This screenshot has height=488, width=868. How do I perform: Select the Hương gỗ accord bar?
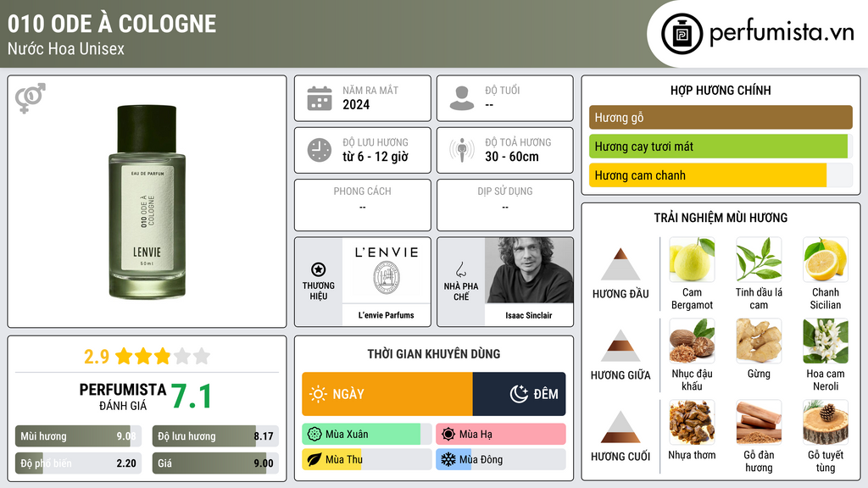pyautogui.click(x=721, y=117)
